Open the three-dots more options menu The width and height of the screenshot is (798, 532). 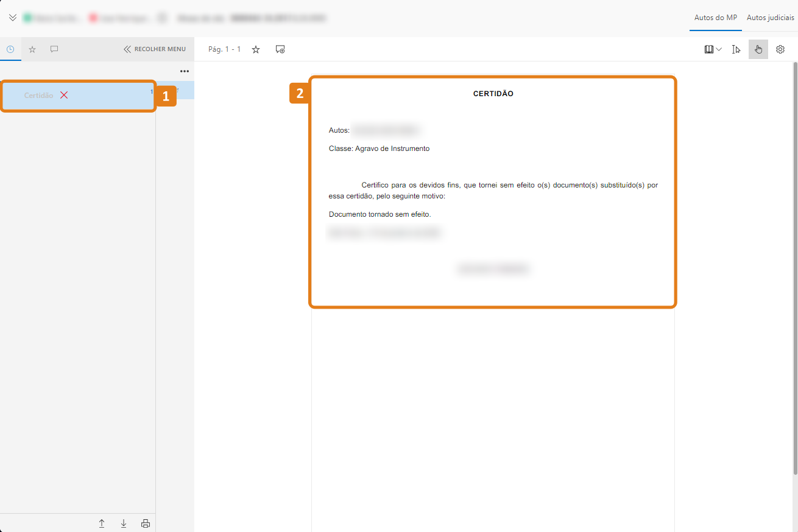pyautogui.click(x=184, y=71)
